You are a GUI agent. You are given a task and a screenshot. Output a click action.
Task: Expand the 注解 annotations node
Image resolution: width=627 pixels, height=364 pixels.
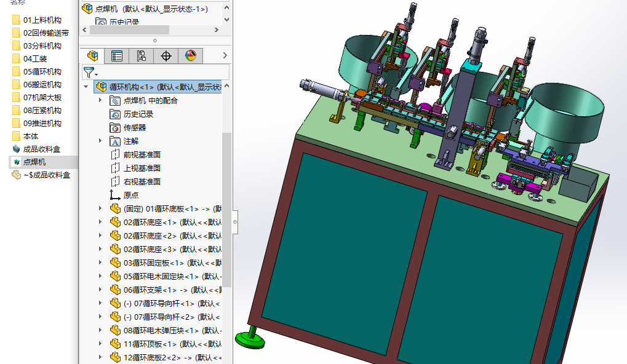(100, 141)
